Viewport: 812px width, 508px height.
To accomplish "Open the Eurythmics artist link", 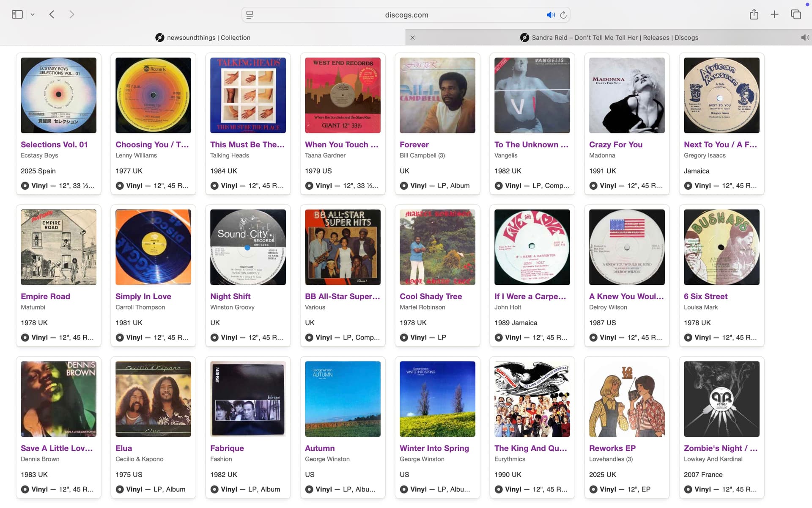I will [510, 459].
